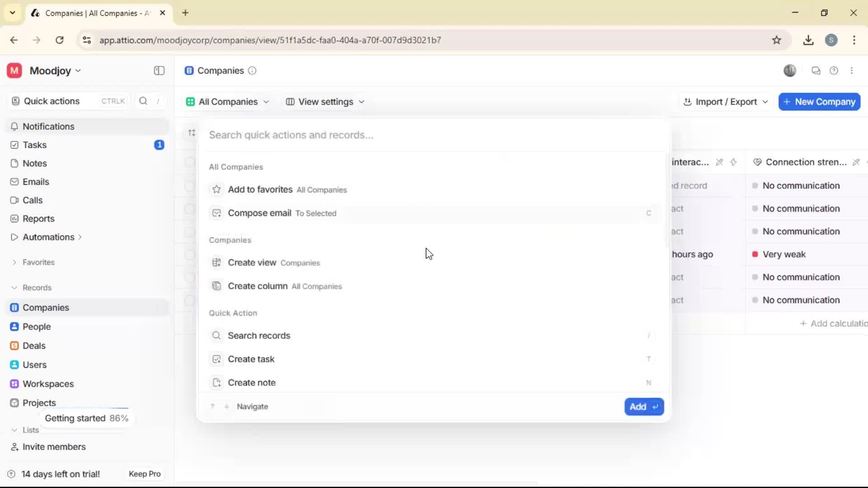Open the three-dot overflow menu top right

click(x=853, y=70)
